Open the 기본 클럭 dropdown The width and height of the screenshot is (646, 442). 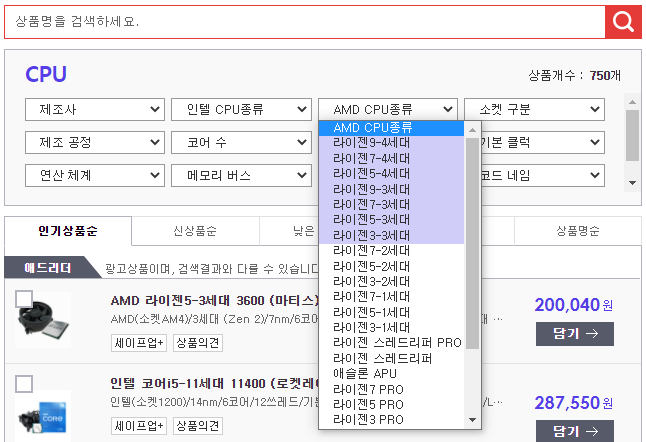(x=543, y=143)
